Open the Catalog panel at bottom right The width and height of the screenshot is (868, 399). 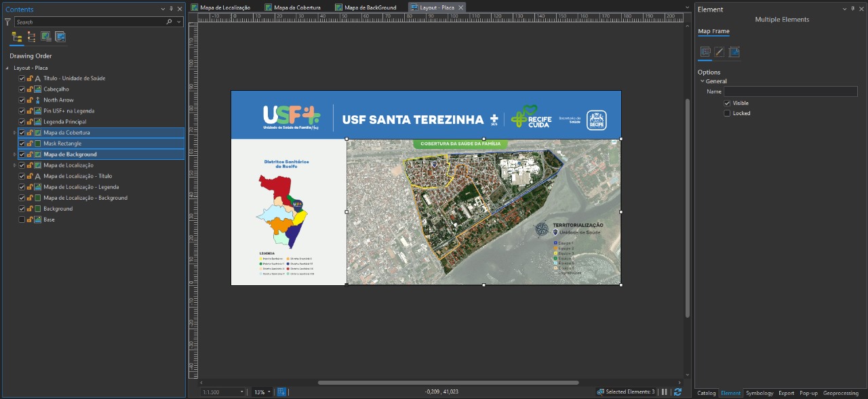click(706, 393)
